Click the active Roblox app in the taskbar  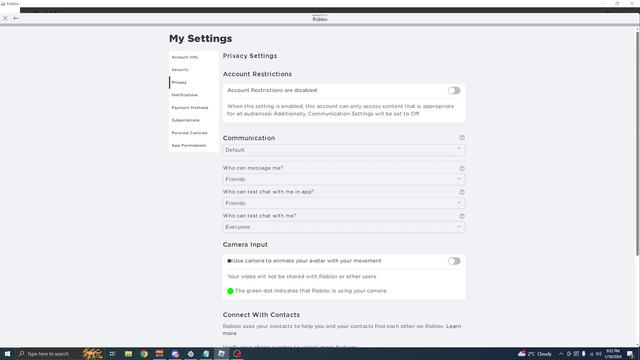(222, 354)
